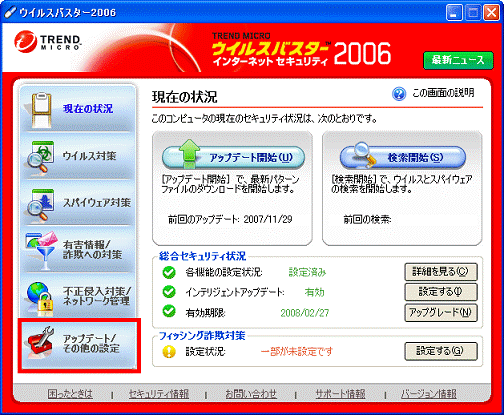The image size is (504, 415).
Task: Open the ウイルス対策 section
Action: [x=78, y=156]
